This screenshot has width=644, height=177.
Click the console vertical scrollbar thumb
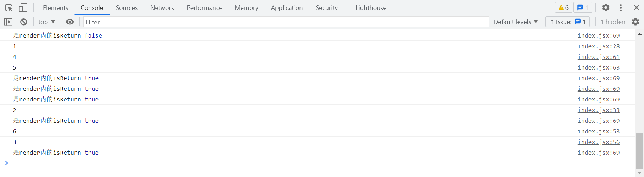click(639, 150)
